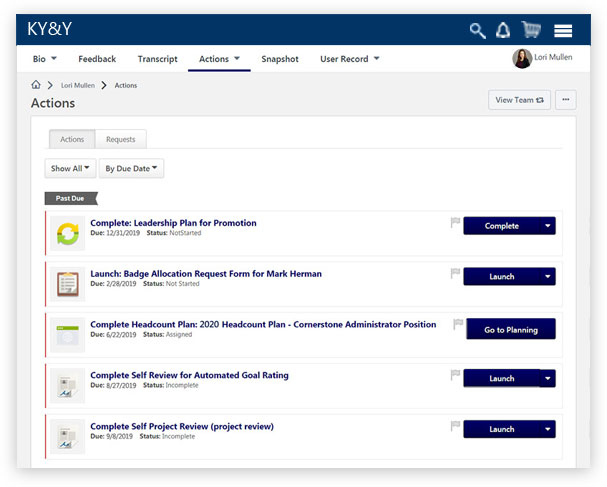Viewport: 607px width, 487px height.
Task: Click the Actions breadcrumb text
Action: click(x=126, y=85)
